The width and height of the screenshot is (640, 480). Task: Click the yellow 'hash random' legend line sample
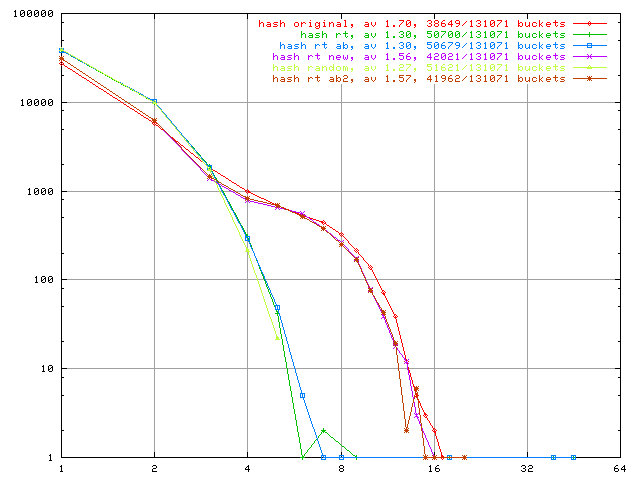point(591,67)
